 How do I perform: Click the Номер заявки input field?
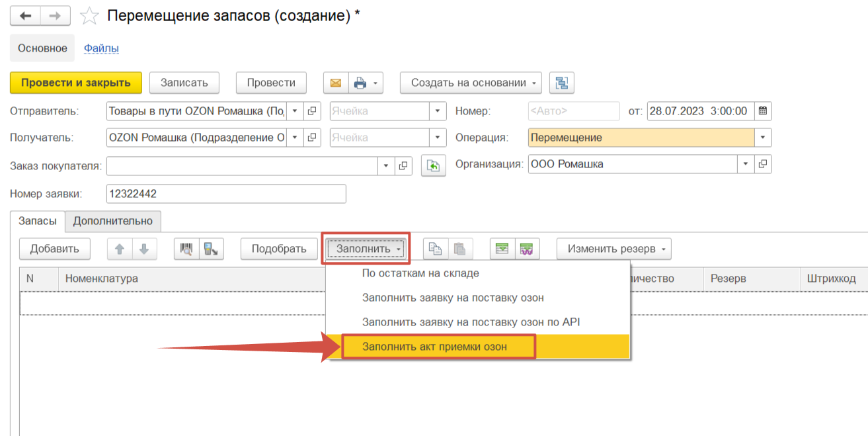tap(226, 193)
